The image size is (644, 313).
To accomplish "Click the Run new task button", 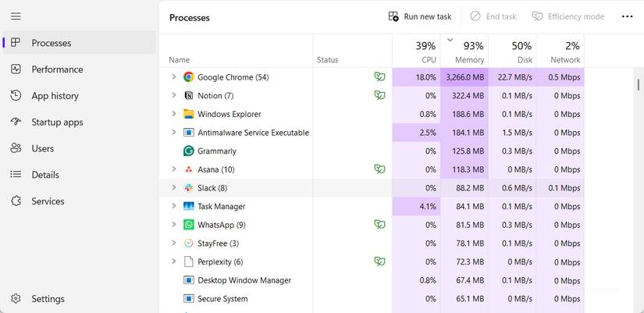I will point(420,16).
